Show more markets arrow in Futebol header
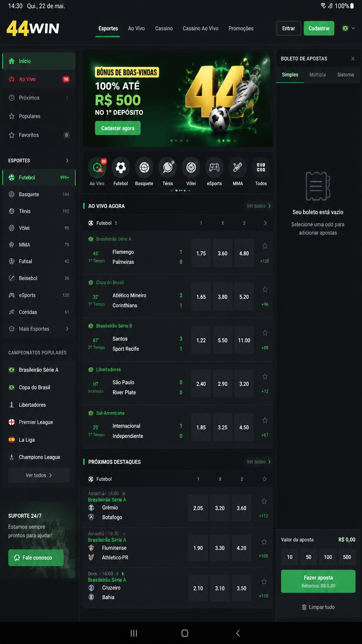The height and width of the screenshot is (644, 362). (x=265, y=223)
